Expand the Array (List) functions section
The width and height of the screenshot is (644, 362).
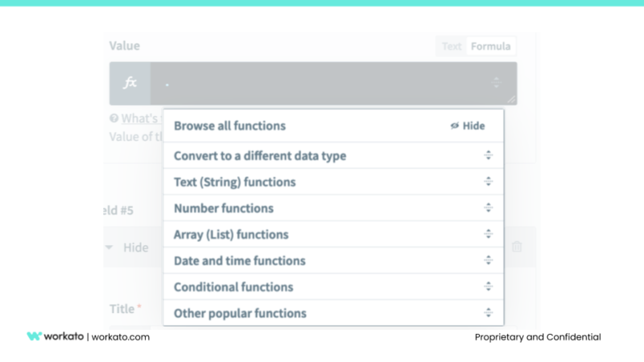tap(231, 234)
